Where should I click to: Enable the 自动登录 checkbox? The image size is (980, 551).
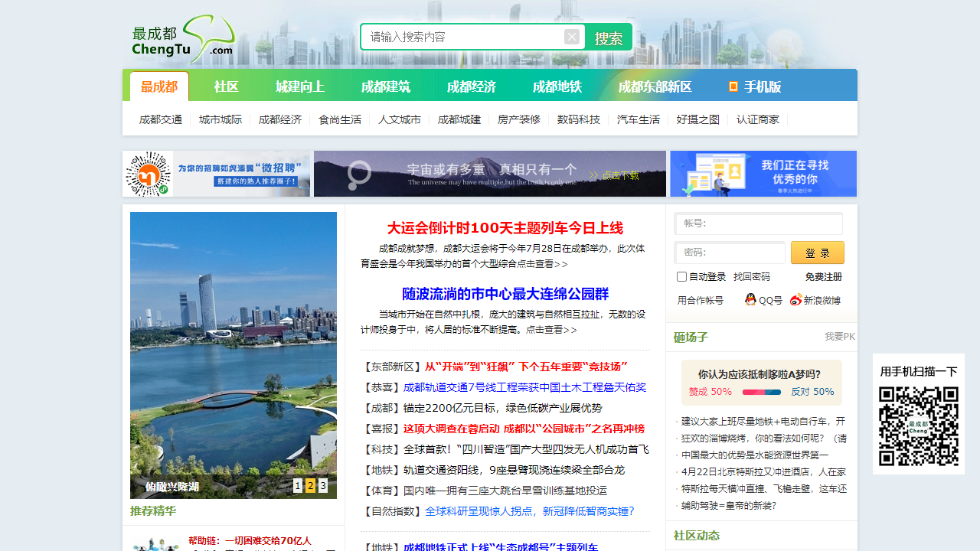coord(682,277)
